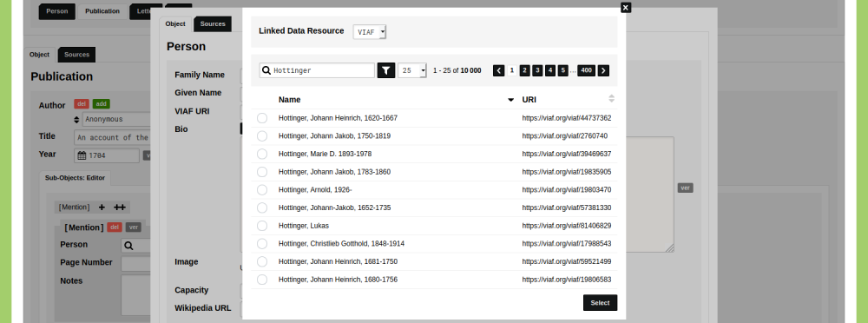Screen dimensions: 868x323
Task: Click calendar icon in Year field
Action: click(x=82, y=155)
